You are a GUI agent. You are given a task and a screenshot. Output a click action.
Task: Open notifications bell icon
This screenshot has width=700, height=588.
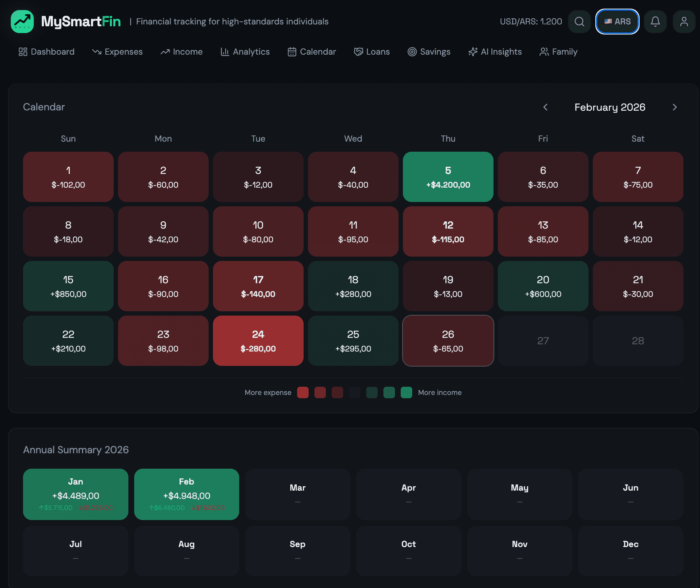pyautogui.click(x=655, y=22)
